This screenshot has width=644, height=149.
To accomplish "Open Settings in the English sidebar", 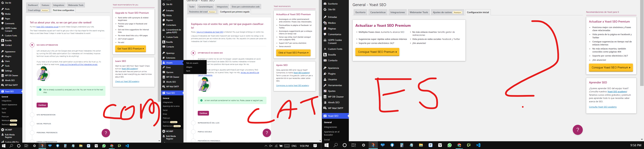I will click(x=9, y=71).
